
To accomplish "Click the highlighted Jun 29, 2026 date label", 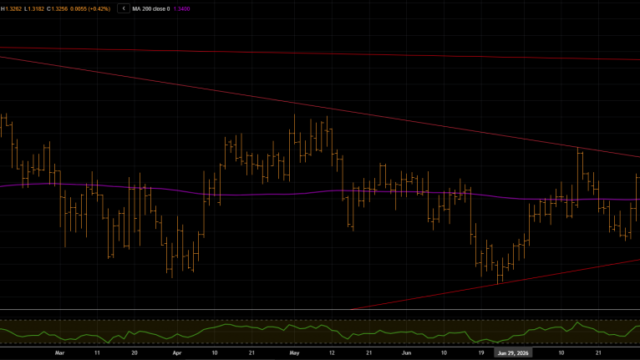I will click(513, 353).
